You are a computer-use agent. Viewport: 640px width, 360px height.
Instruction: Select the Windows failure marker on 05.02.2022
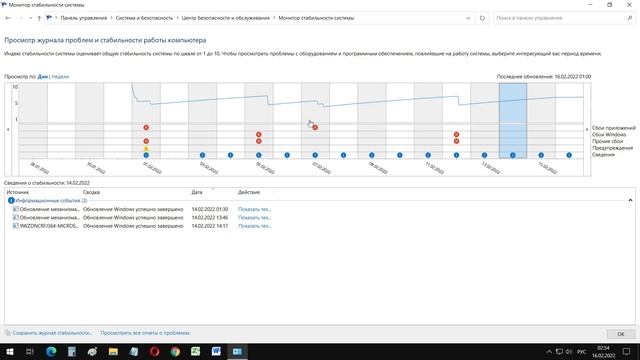(259, 134)
